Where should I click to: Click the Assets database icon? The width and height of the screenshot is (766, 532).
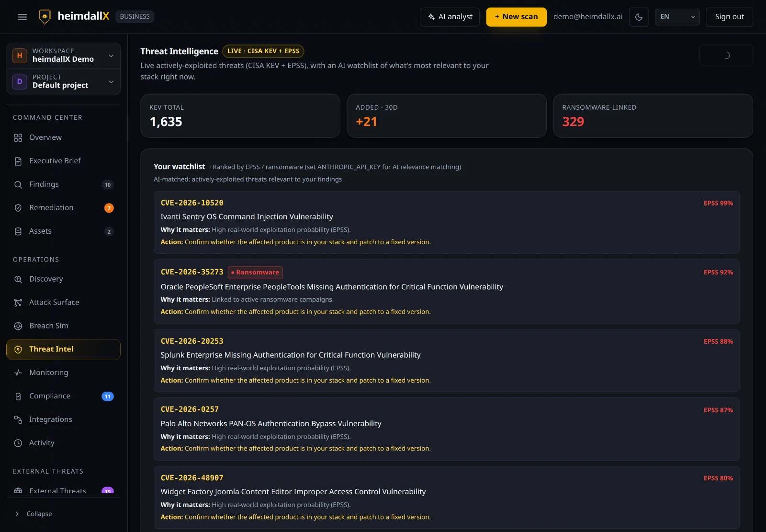point(18,231)
